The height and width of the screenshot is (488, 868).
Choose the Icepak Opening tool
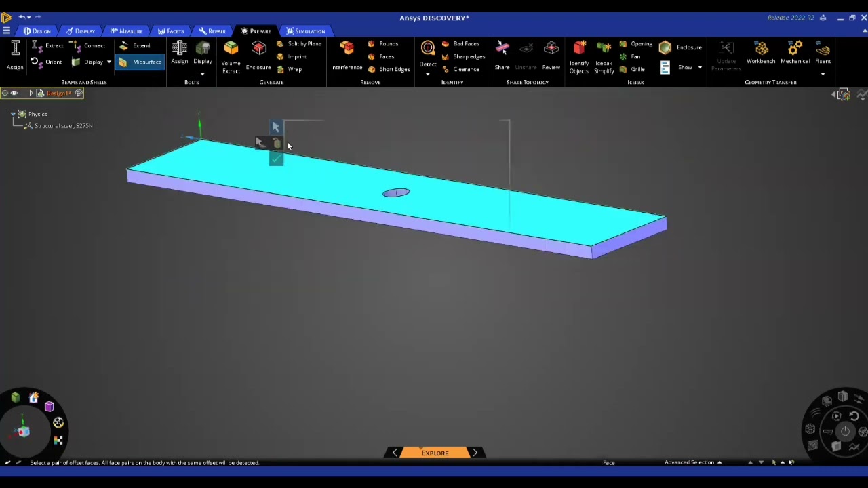pos(636,44)
